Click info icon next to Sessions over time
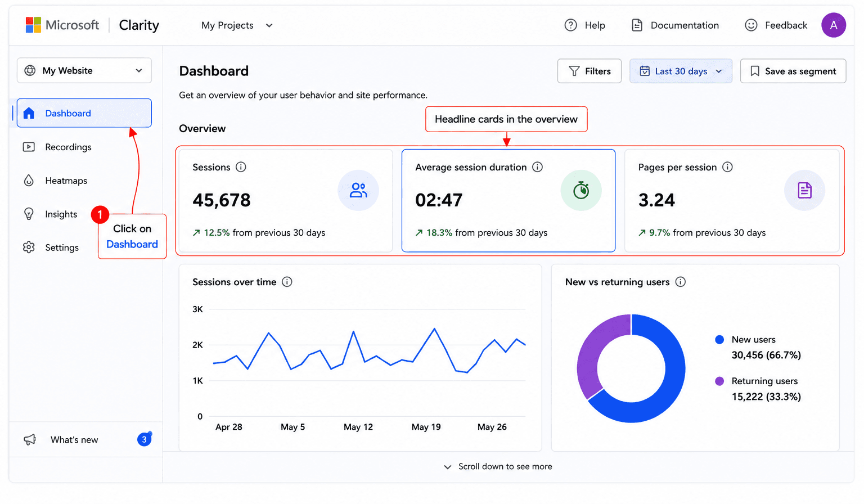The width and height of the screenshot is (864, 504). (287, 282)
